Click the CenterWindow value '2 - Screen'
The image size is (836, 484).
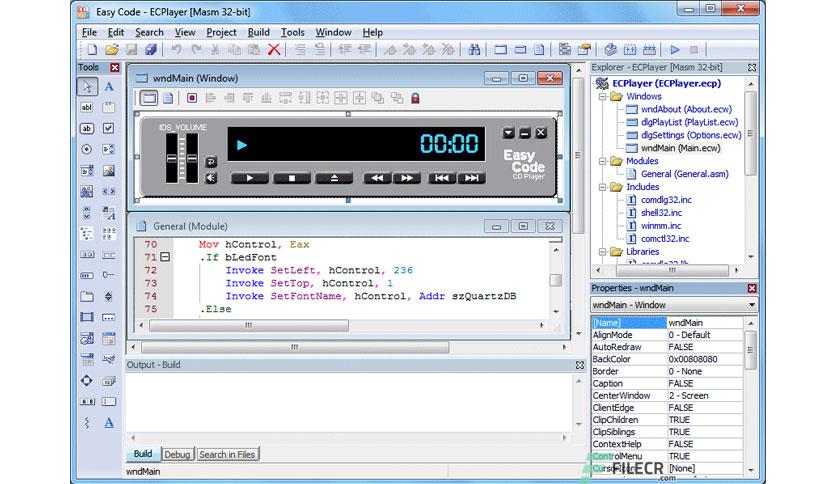point(704,396)
